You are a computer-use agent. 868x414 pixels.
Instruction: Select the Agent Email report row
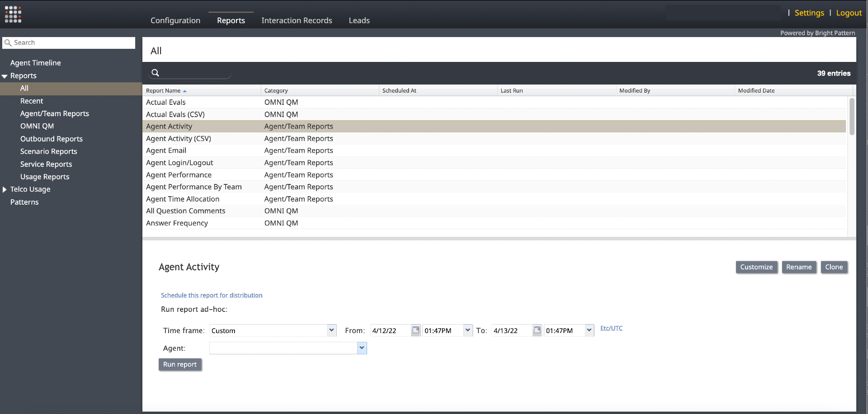tap(494, 151)
